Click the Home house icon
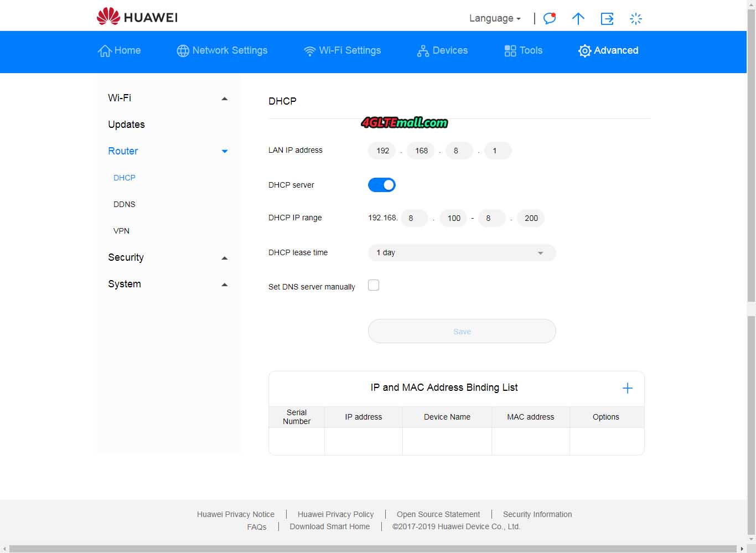The height and width of the screenshot is (553, 756). pyautogui.click(x=105, y=51)
